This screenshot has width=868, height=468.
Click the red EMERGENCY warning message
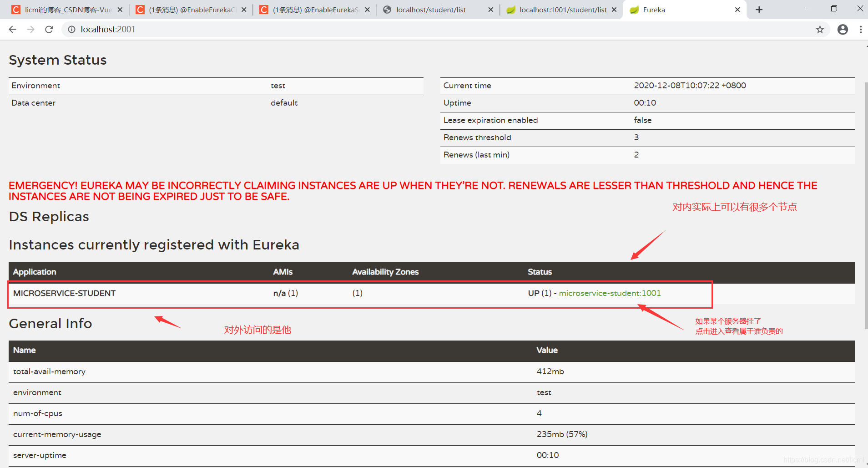pyautogui.click(x=413, y=191)
